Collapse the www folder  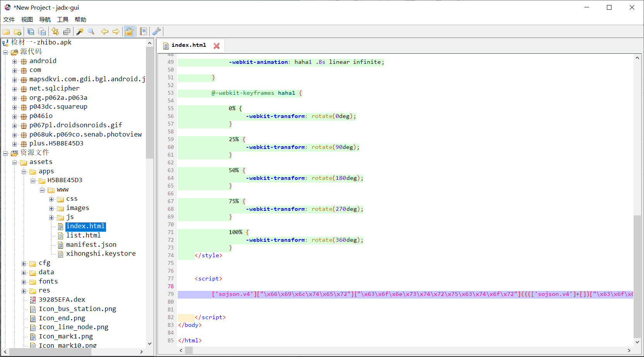click(42, 190)
